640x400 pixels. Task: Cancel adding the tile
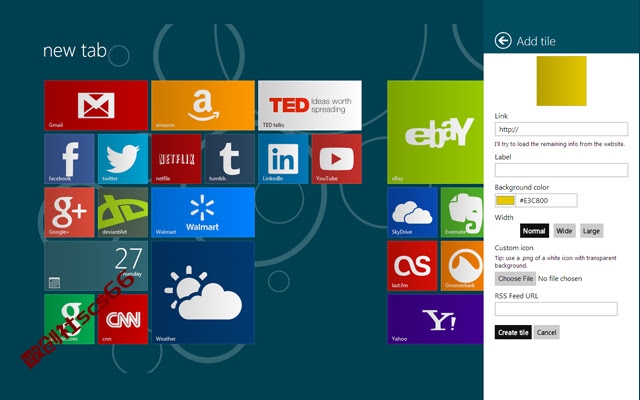point(547,332)
